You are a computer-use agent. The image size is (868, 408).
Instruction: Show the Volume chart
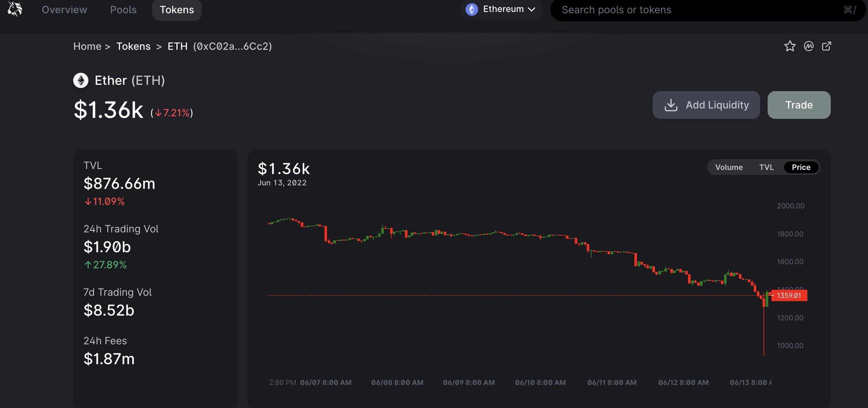coord(729,167)
